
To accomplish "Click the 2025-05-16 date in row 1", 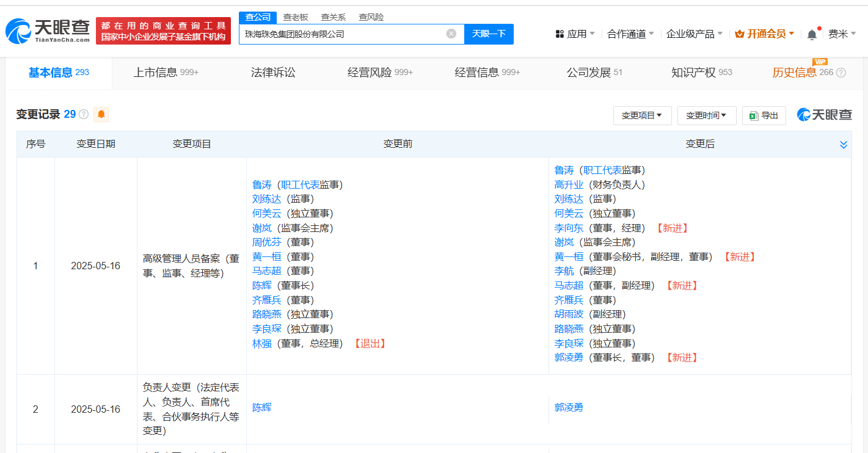I will tap(95, 266).
